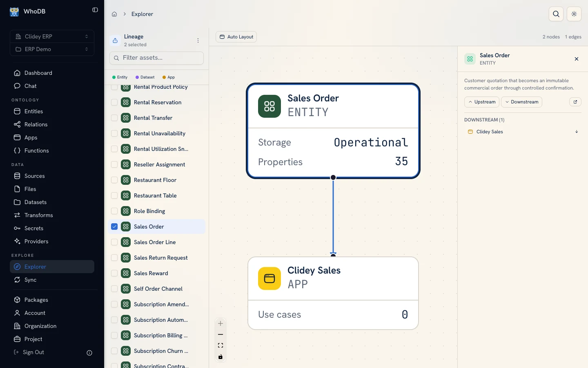Open the Clidey ERP organization dropdown
The image size is (588, 368).
[52, 36]
